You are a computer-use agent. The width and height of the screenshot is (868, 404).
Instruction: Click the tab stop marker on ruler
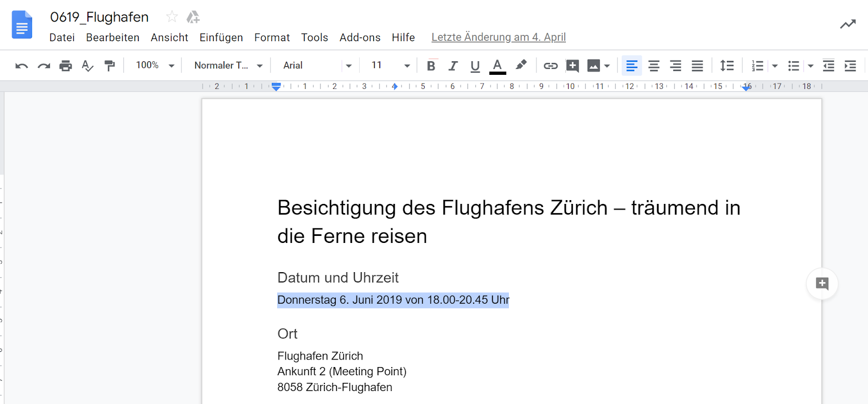[394, 86]
